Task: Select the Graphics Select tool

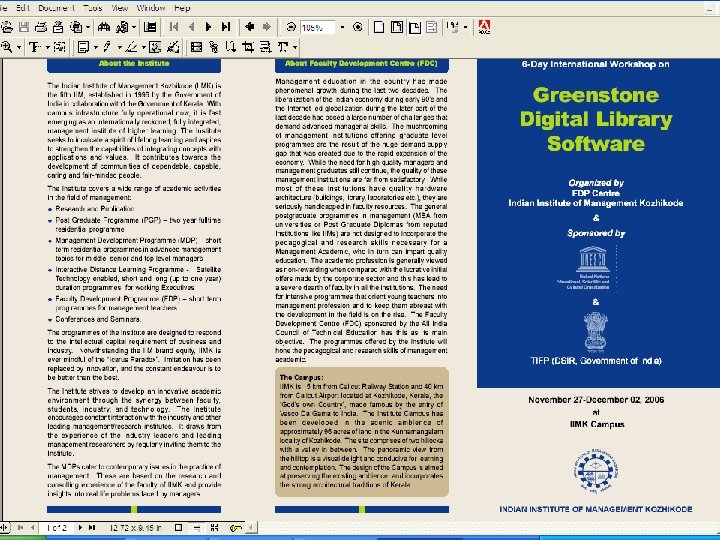Action: coord(60,47)
